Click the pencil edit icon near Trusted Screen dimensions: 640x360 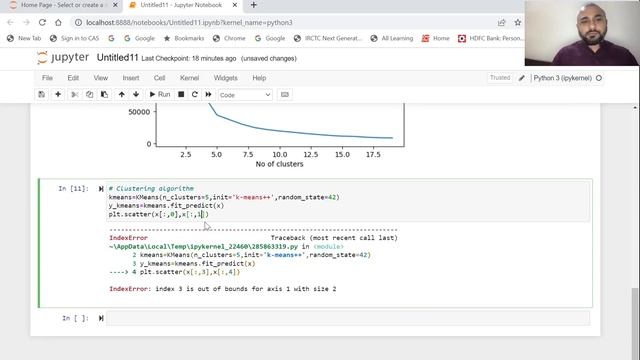tap(522, 78)
